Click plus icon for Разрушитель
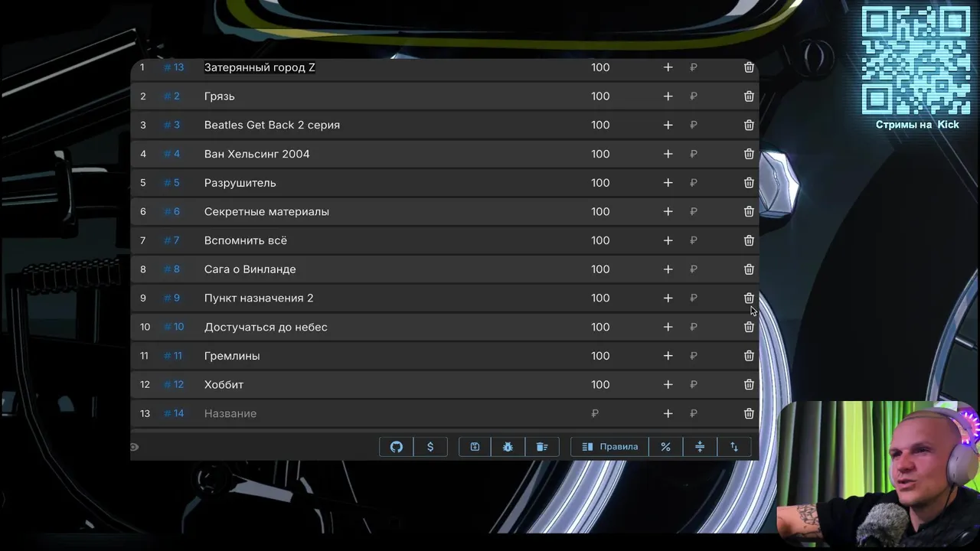 click(x=668, y=183)
